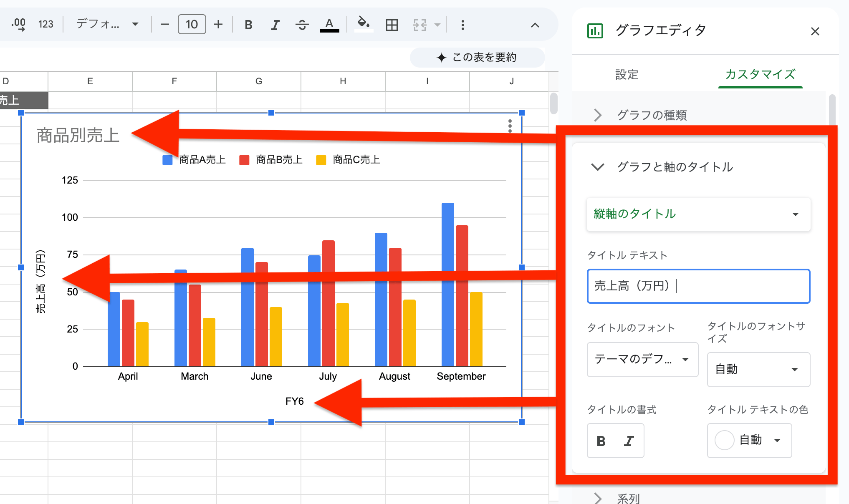Screen dimensions: 849x504
Task: Select the decrease decimal places icon
Action: [18, 24]
